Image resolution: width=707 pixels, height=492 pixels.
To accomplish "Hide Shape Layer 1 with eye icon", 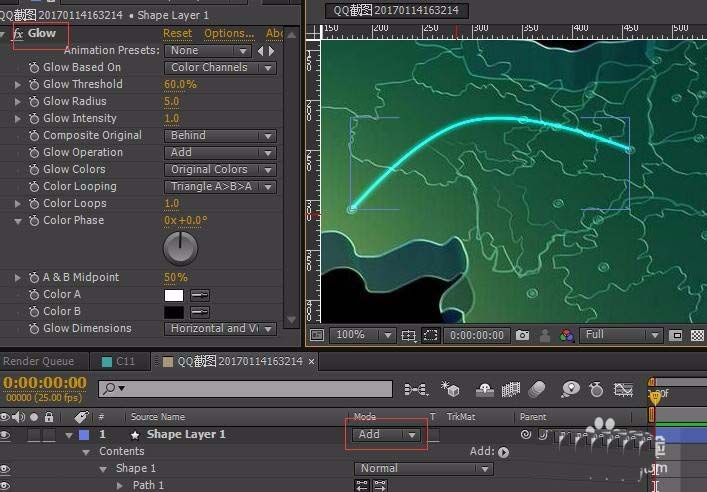I will (x=5, y=435).
